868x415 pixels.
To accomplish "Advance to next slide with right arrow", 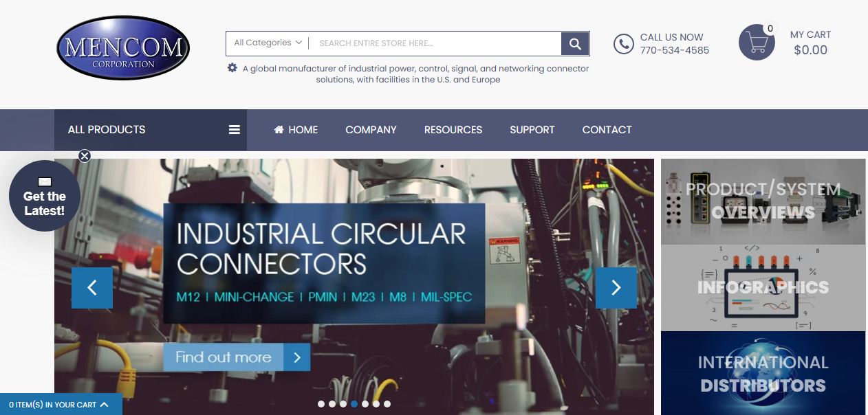I will (x=616, y=288).
